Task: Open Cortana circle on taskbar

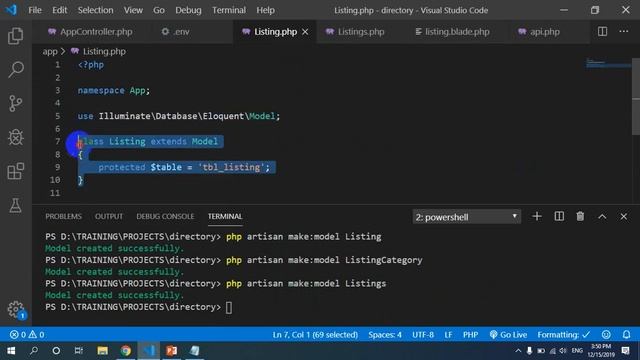Action: point(56,351)
